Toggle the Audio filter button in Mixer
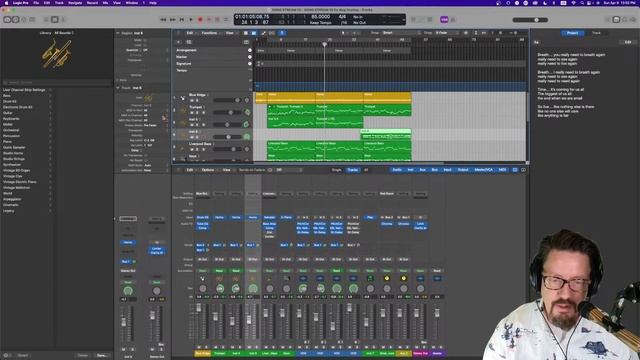This screenshot has height=360, width=640. (397, 170)
